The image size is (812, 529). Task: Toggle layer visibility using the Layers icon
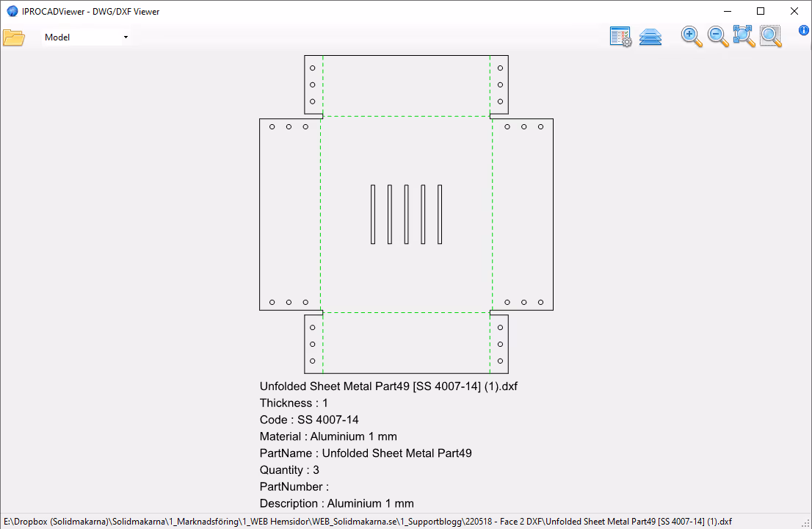650,36
